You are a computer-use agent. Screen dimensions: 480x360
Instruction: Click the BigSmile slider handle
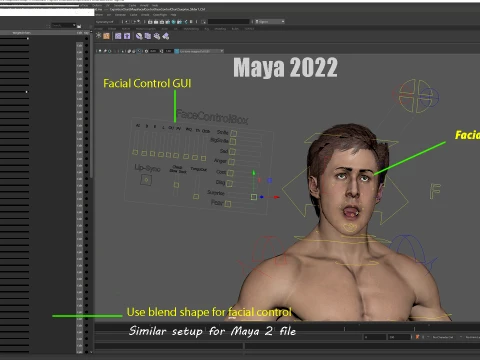click(233, 142)
